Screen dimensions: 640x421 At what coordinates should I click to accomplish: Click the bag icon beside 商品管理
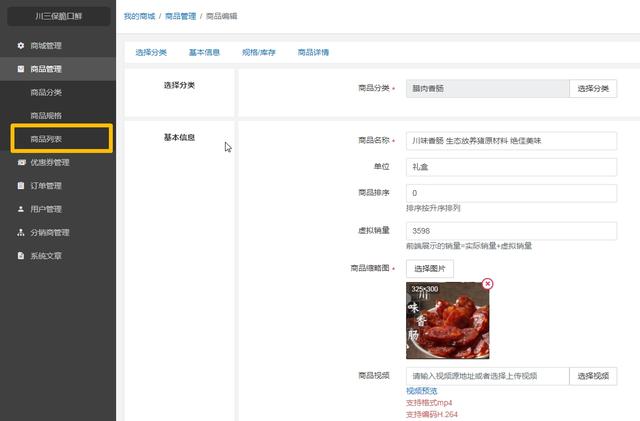(x=21, y=69)
